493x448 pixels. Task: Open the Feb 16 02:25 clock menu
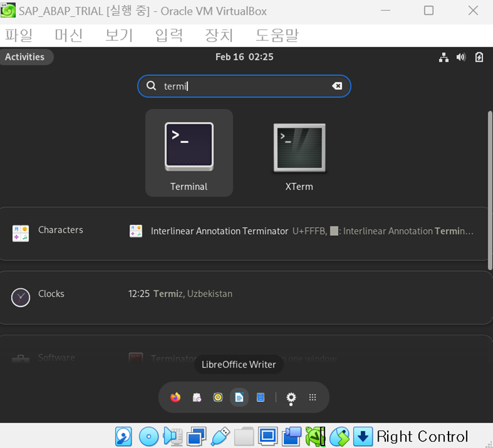(x=244, y=57)
